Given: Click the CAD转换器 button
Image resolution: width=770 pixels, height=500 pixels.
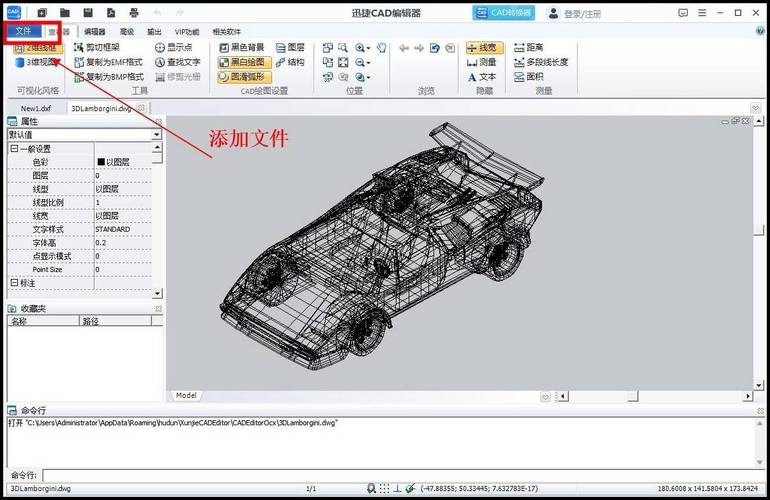Looking at the screenshot, I should coord(504,13).
